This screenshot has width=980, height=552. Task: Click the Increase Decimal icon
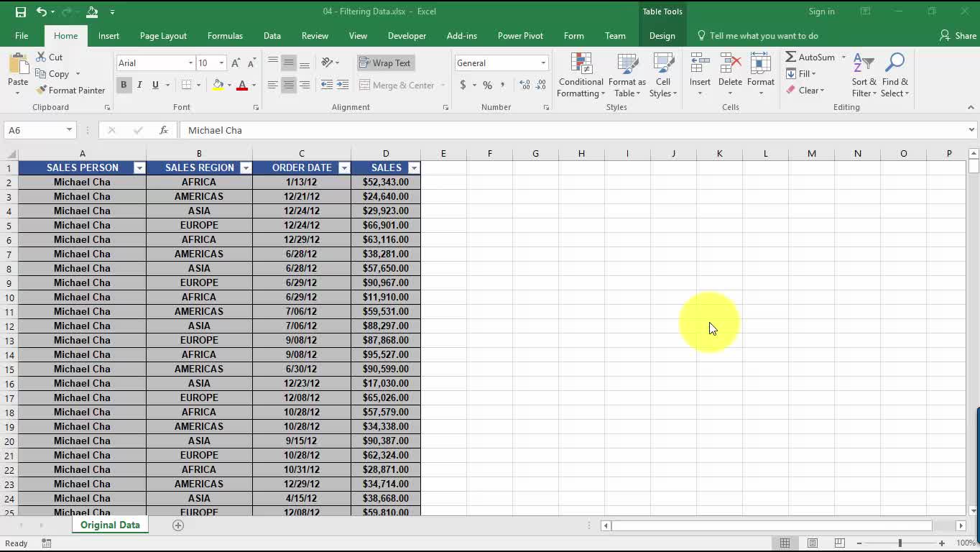point(524,85)
